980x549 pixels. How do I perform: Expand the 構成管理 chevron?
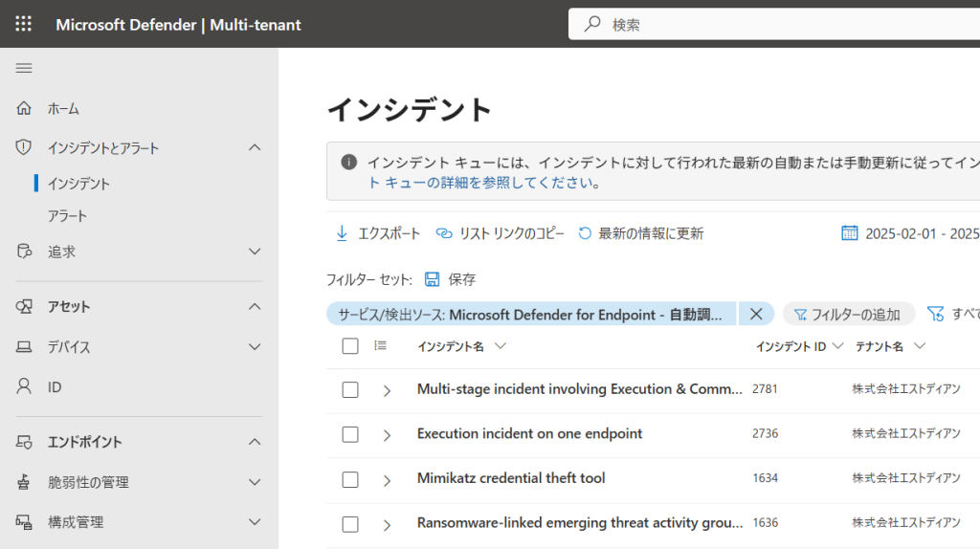click(x=255, y=521)
